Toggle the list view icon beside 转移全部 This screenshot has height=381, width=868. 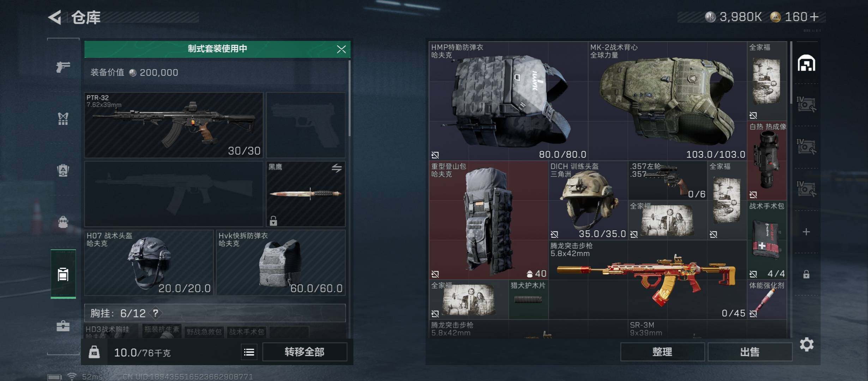click(x=249, y=352)
